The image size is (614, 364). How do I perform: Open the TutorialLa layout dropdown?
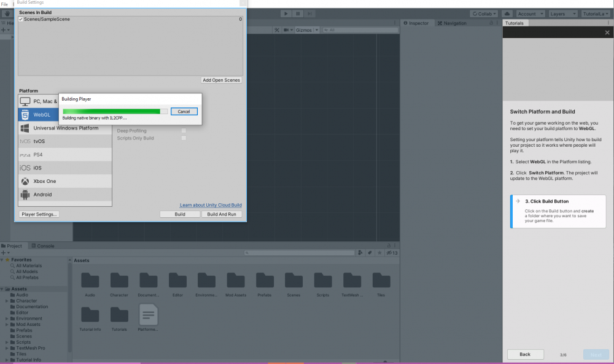click(596, 14)
